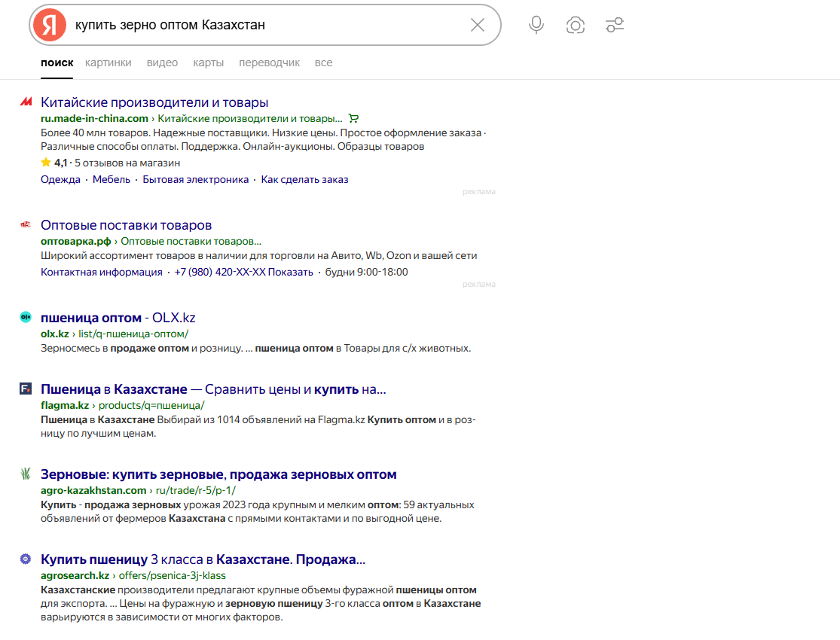Viewport: 840px width, 640px height.
Task: Click agro-kazakhstan.com domain link
Action: (x=93, y=490)
